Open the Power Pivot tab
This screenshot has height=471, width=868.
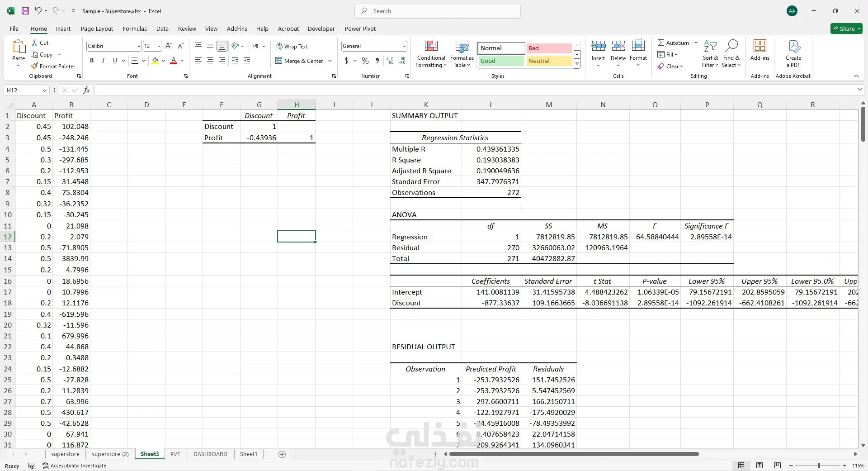tap(360, 29)
